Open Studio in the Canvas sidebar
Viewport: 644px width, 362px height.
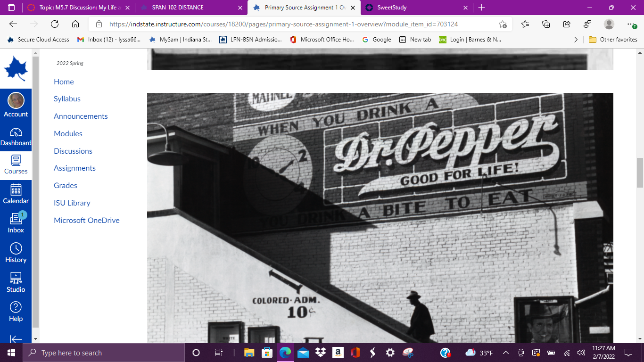(16, 283)
